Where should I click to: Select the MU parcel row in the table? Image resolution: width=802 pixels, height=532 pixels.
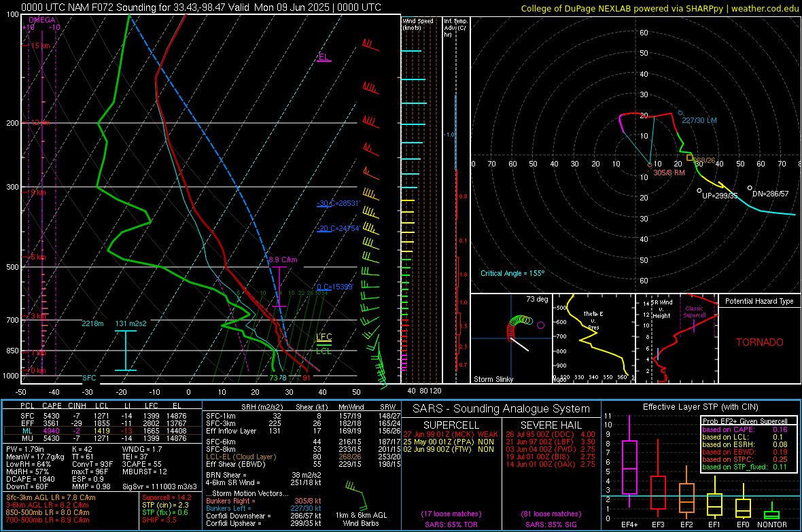[x=103, y=438]
